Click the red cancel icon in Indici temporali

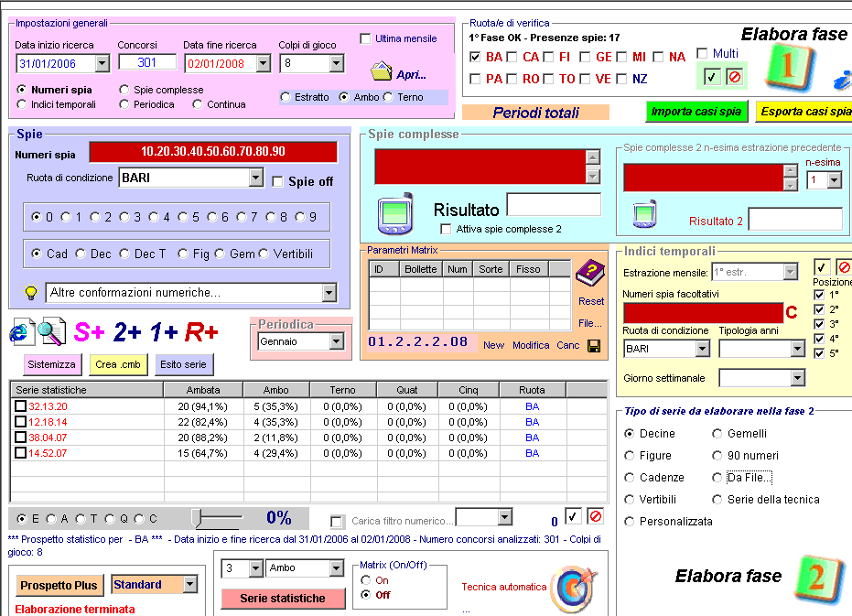(x=844, y=267)
